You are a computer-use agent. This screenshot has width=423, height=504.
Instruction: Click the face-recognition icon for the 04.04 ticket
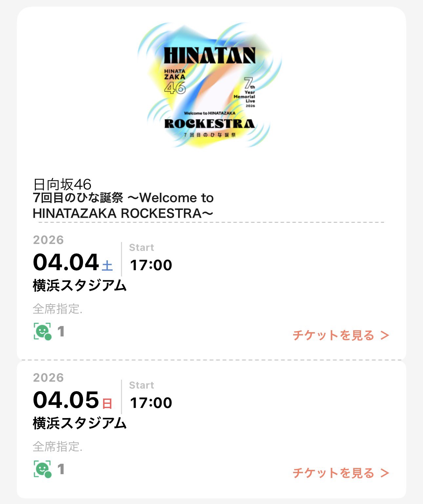click(x=43, y=332)
